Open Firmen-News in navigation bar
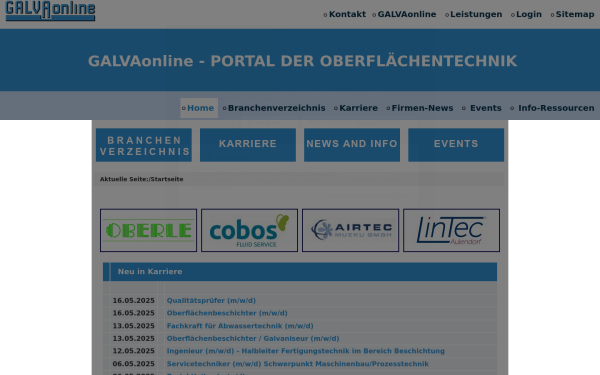 (x=422, y=108)
